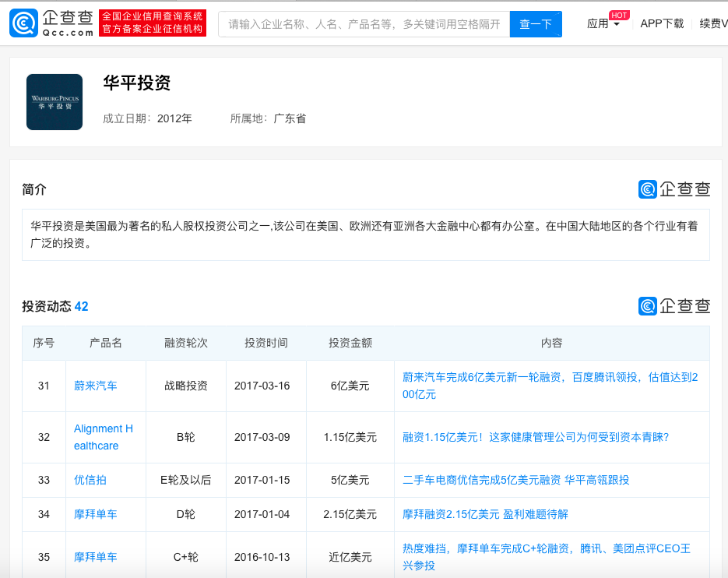Viewport: 728px width, 578px height.
Task: Open the 二手车电商优信完成5亿美元融资 article link
Action: coord(515,480)
